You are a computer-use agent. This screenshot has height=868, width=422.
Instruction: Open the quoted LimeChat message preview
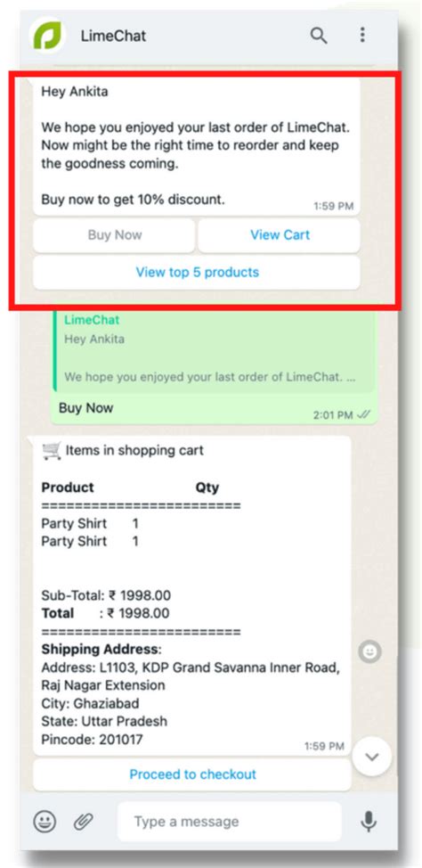coord(215,350)
